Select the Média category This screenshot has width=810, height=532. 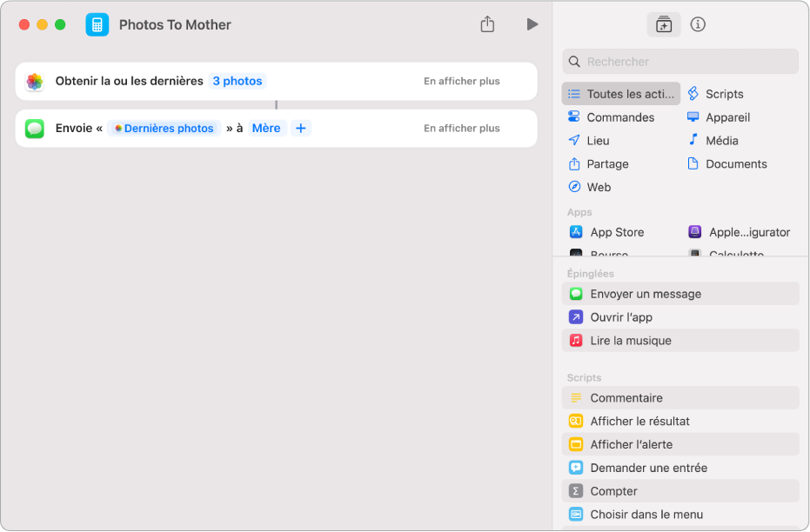click(713, 140)
